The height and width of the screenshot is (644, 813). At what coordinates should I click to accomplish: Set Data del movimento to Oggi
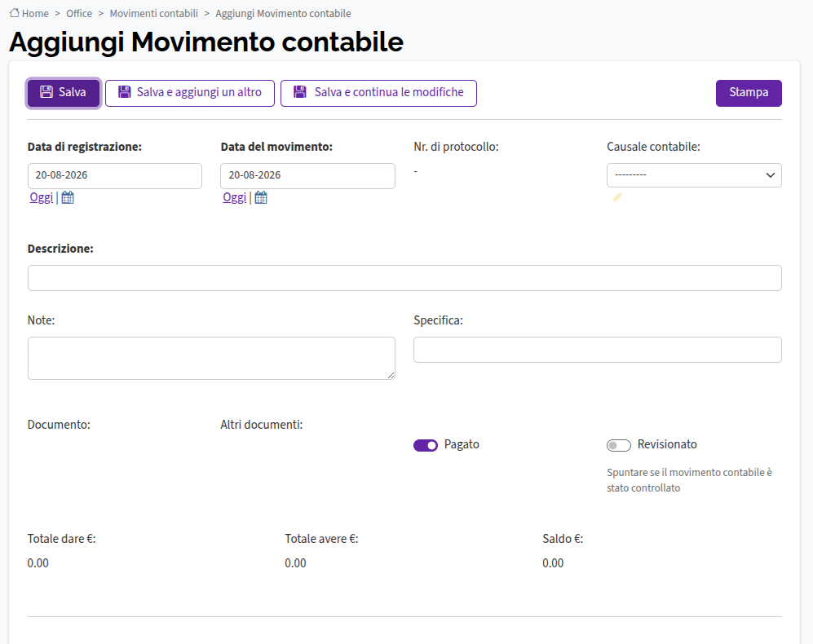pos(234,197)
